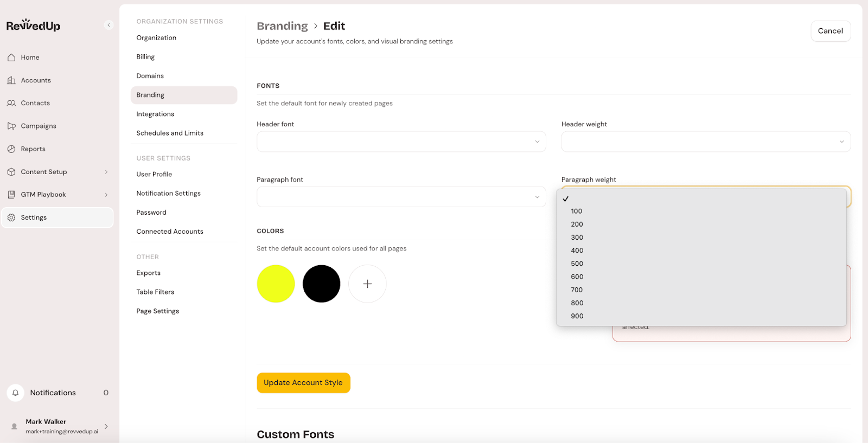Screen dimensions: 868x443
Task: Expand the Content Setup submenu
Action: [x=106, y=172]
